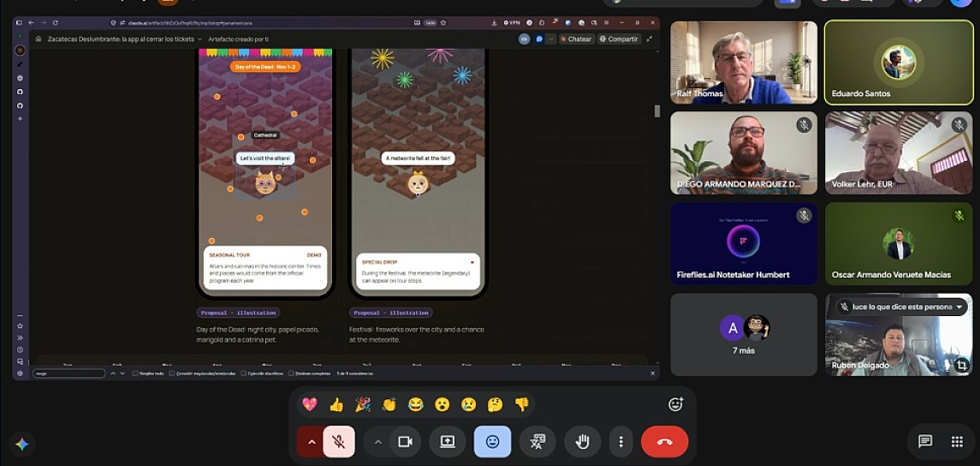
Task: Toggle the reactions bar button
Action: click(x=492, y=442)
